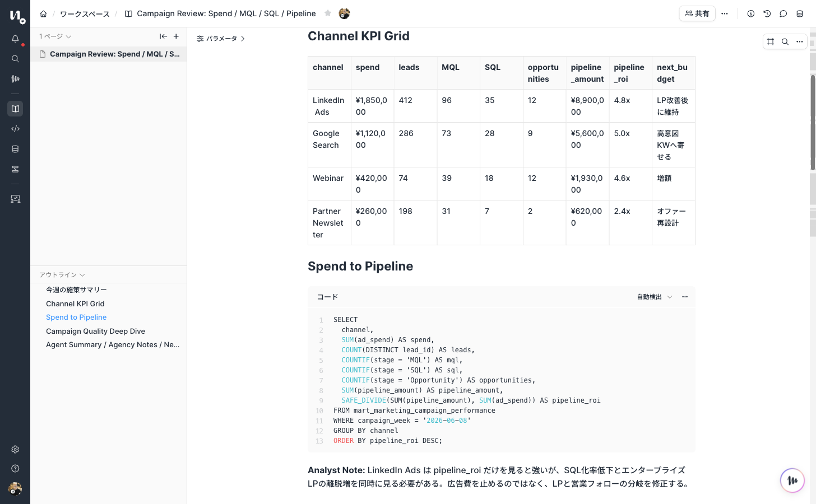Expand the 1ページ pages dropdown
This screenshot has width=816, height=504.
coord(55,36)
